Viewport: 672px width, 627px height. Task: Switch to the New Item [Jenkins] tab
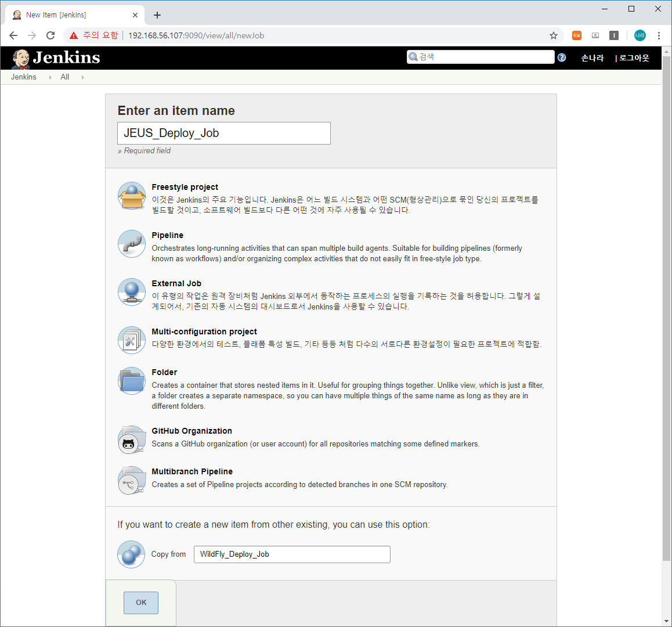[75, 15]
